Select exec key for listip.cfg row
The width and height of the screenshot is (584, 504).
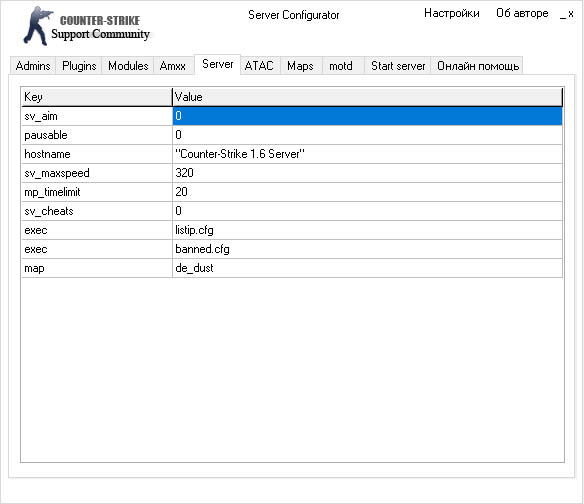(x=97, y=230)
